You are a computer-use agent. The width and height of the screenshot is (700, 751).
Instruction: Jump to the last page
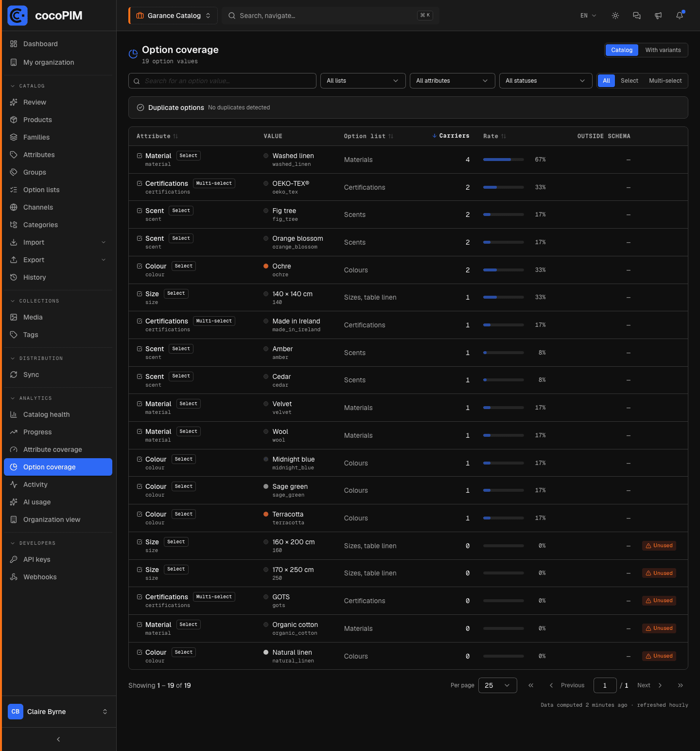[x=681, y=685]
